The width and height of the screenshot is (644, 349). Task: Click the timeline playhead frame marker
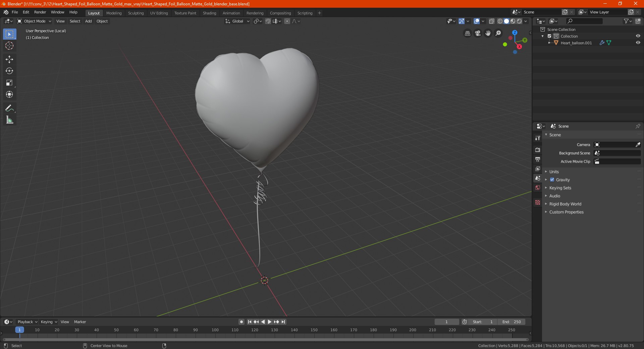(x=19, y=330)
